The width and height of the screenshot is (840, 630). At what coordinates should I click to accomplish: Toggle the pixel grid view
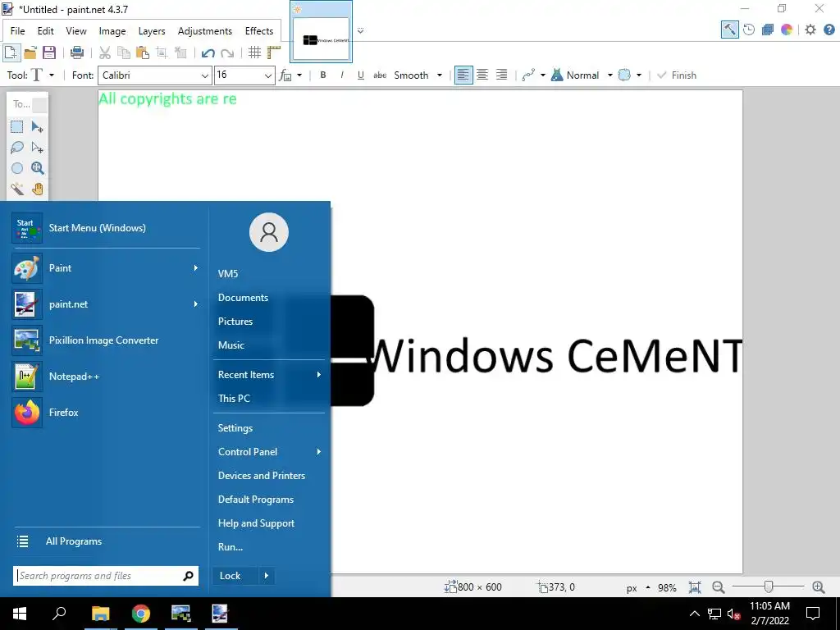coord(254,52)
